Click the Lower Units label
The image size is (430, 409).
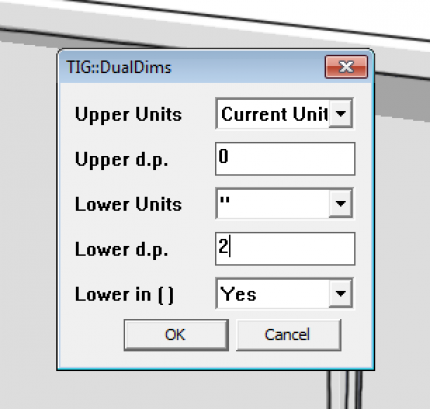128,204
